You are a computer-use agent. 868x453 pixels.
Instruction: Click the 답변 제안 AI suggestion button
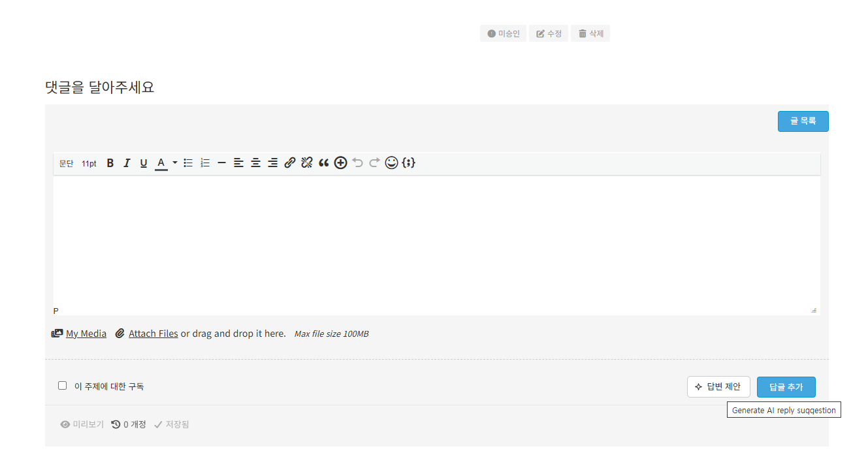click(x=718, y=387)
